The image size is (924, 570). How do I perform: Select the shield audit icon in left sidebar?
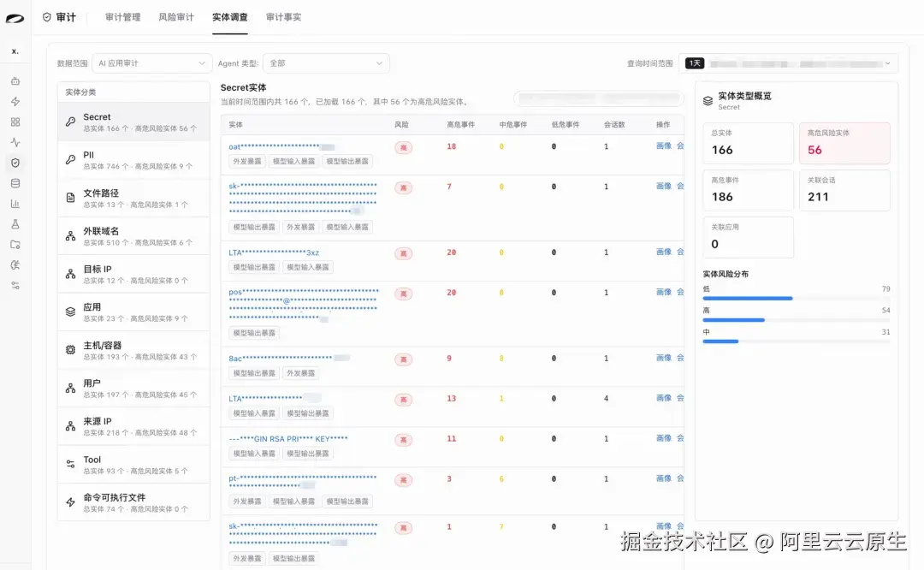[15, 163]
